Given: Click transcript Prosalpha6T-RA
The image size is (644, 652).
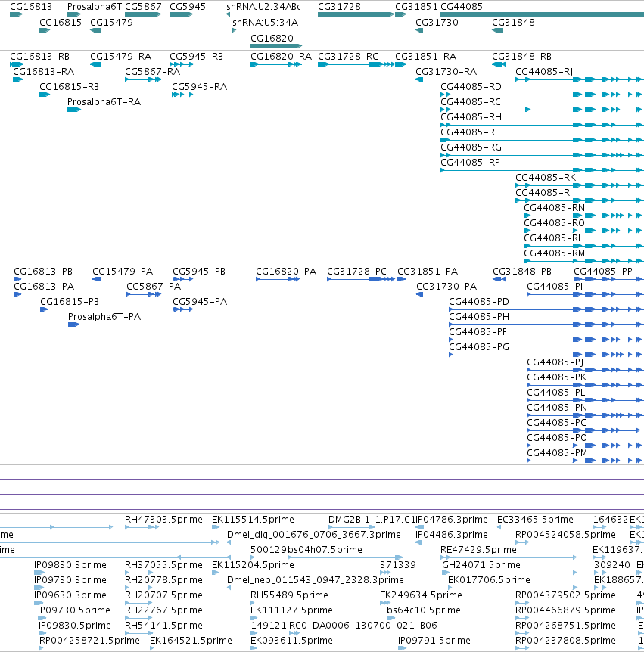Looking at the screenshot, I should tap(104, 102).
